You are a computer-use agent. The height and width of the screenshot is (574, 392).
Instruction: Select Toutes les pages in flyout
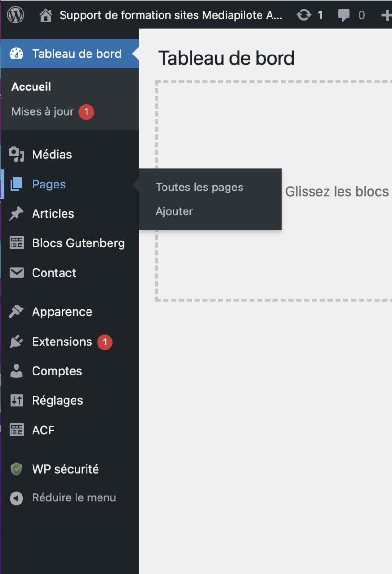pyautogui.click(x=199, y=188)
